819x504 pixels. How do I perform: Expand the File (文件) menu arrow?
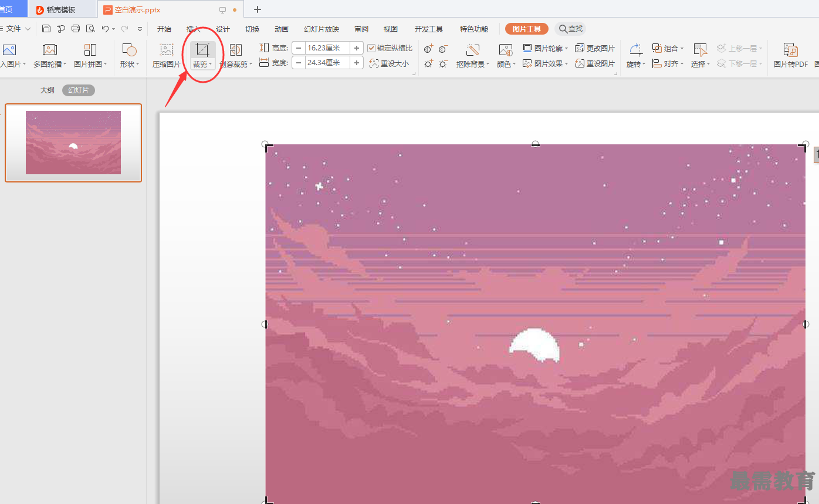click(28, 29)
